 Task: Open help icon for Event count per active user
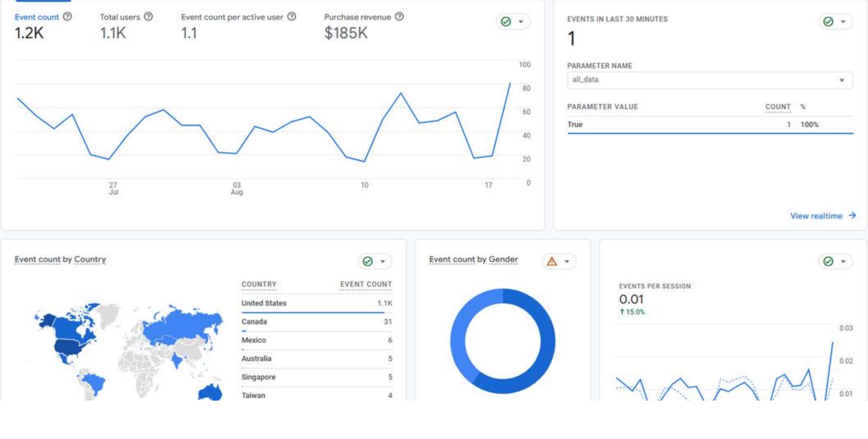click(x=292, y=17)
